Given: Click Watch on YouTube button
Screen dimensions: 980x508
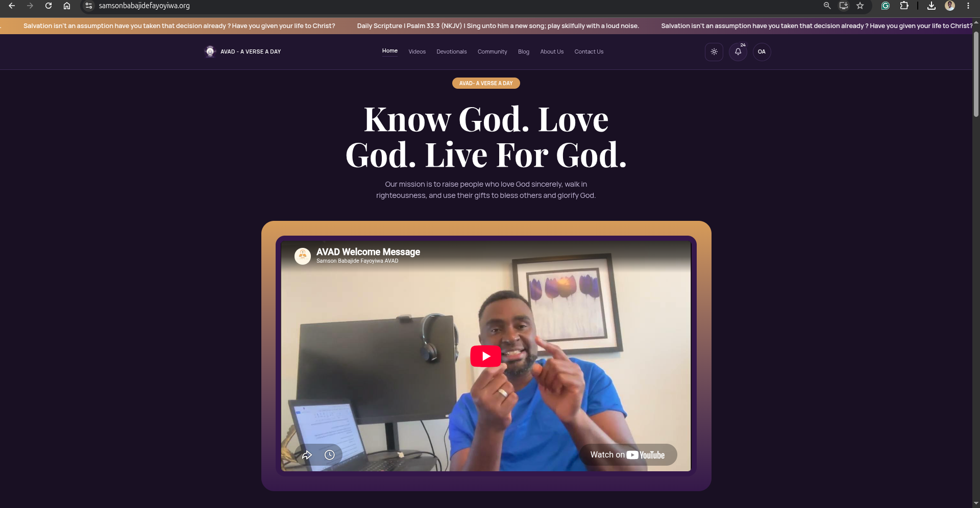Looking at the screenshot, I should [628, 455].
